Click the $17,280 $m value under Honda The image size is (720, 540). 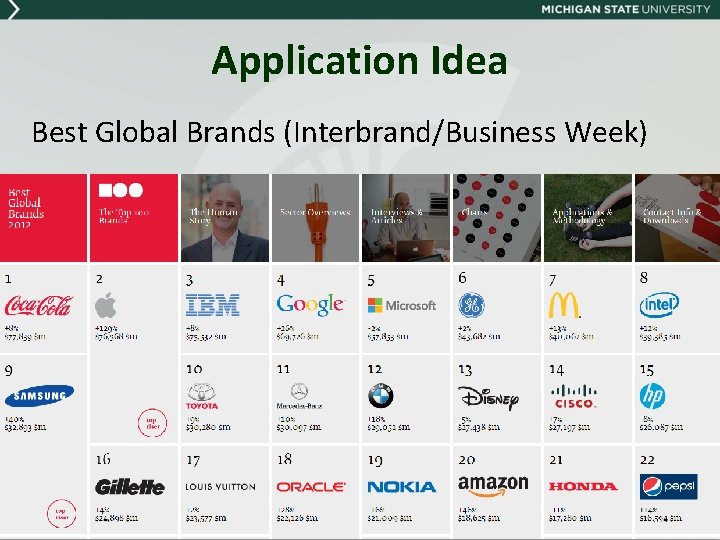(x=570, y=518)
